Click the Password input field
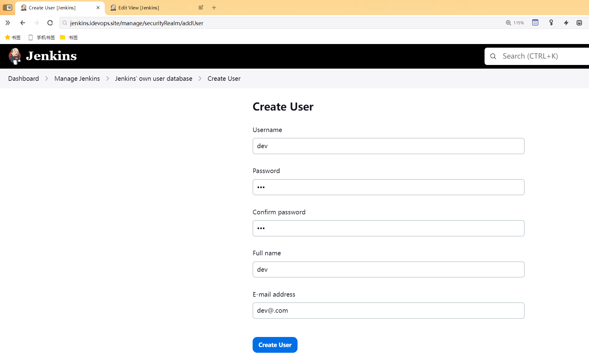Viewport: 589px width, 364px height. pos(388,187)
